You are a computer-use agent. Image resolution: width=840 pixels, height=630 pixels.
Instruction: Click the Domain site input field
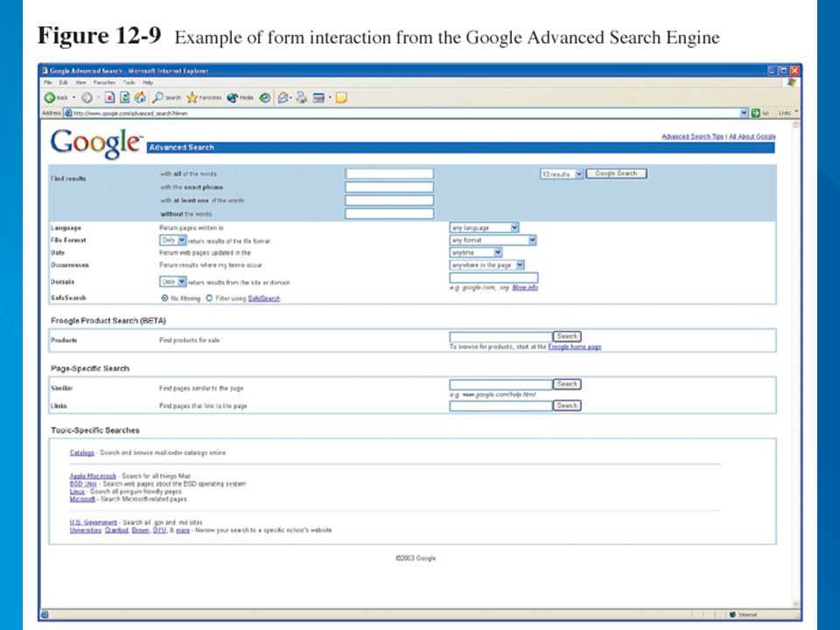tap(493, 277)
